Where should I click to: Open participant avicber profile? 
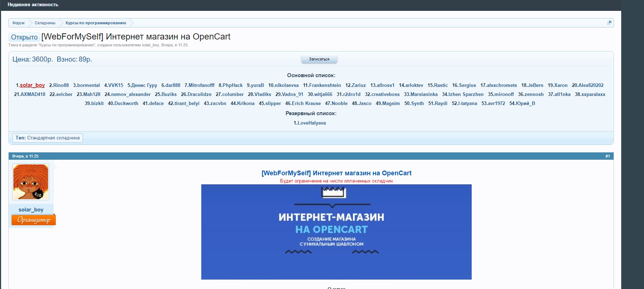[x=64, y=94]
